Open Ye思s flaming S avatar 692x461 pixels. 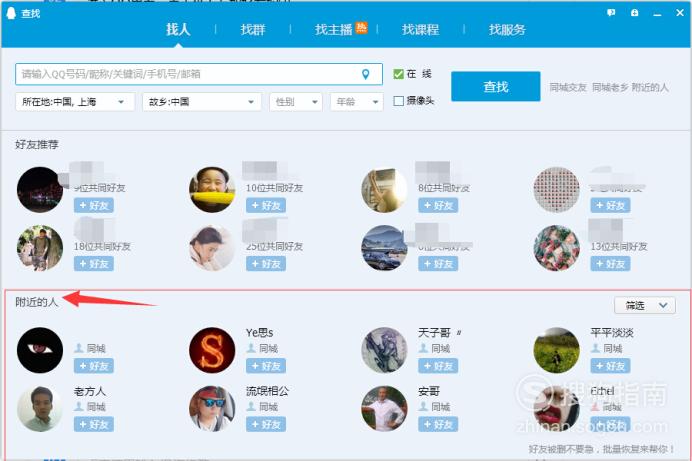(x=212, y=350)
